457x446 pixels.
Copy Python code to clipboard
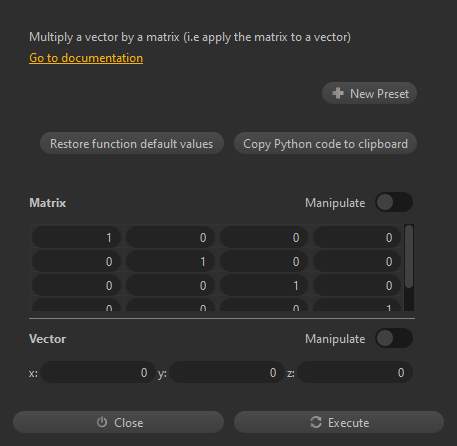325,144
